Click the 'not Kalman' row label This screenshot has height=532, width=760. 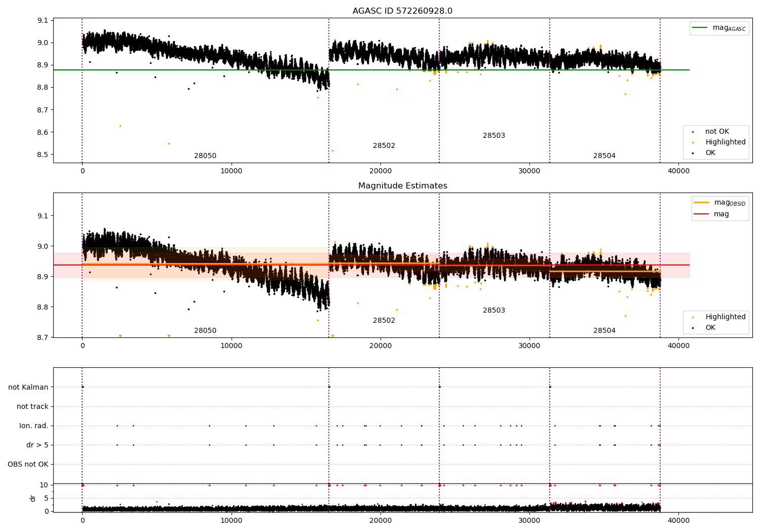28,387
